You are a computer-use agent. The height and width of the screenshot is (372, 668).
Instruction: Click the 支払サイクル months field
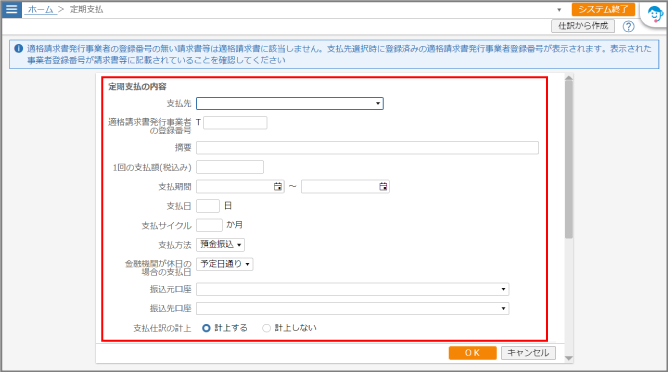209,225
